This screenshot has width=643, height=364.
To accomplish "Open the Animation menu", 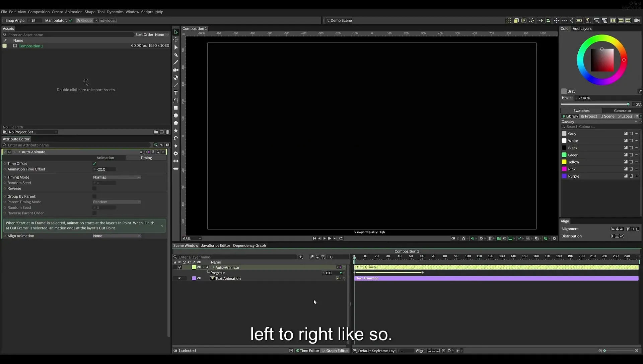I will 74,12.
